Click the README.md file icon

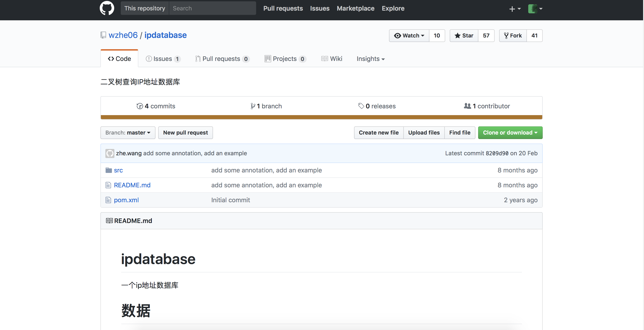[108, 185]
